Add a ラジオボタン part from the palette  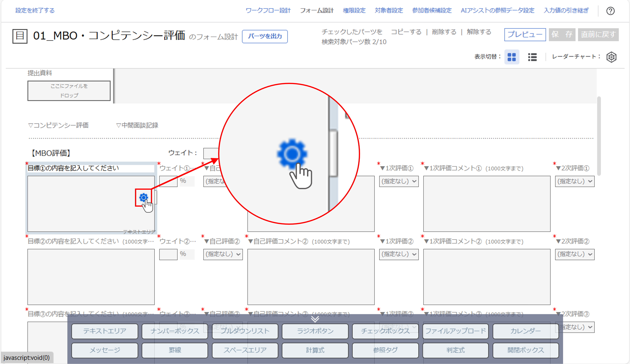point(315,331)
